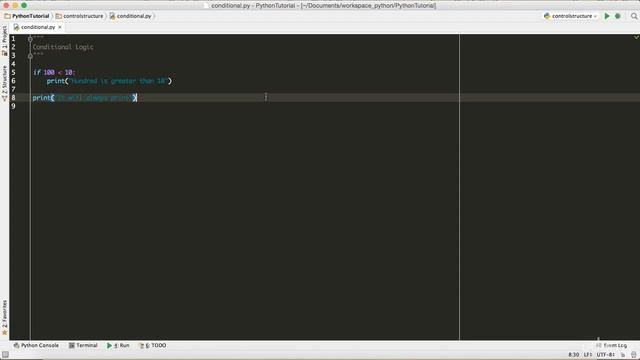Open the Favorites tool window
The width and height of the screenshot is (640, 360).
coord(4,318)
